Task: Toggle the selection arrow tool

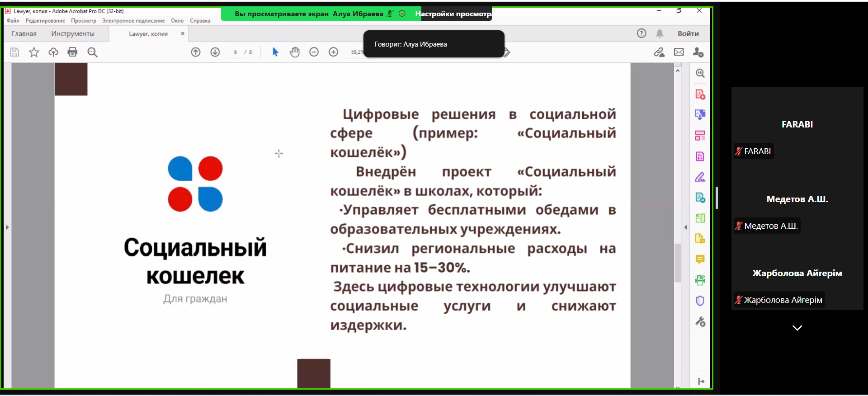Action: point(275,52)
